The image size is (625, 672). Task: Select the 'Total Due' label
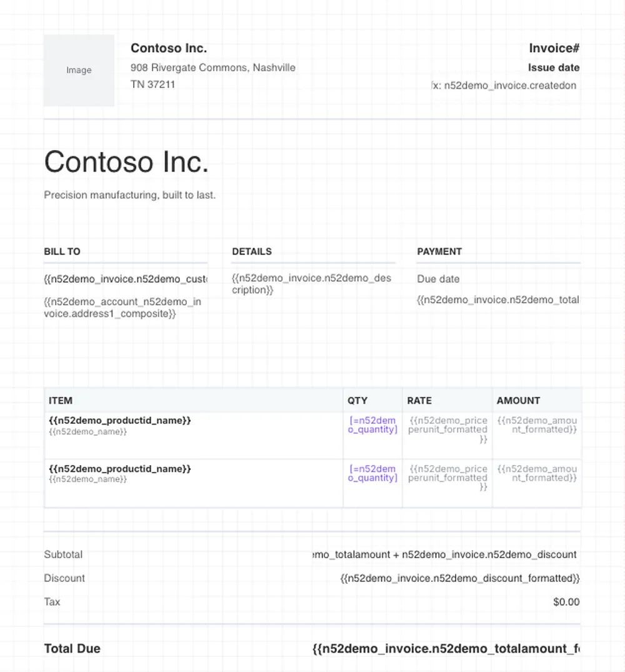point(72,648)
